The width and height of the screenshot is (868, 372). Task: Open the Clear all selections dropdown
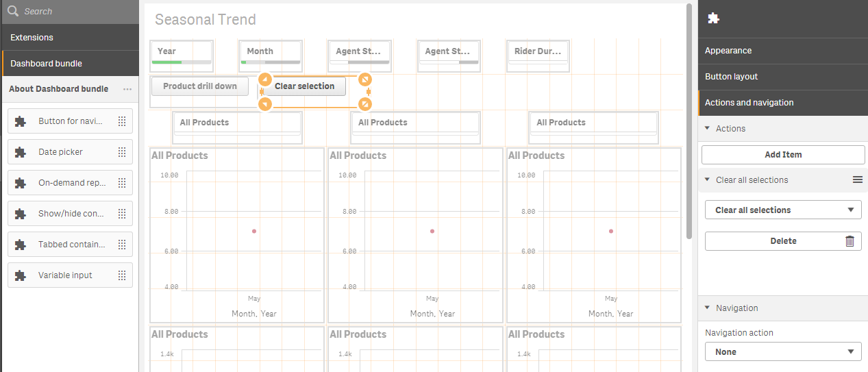783,210
